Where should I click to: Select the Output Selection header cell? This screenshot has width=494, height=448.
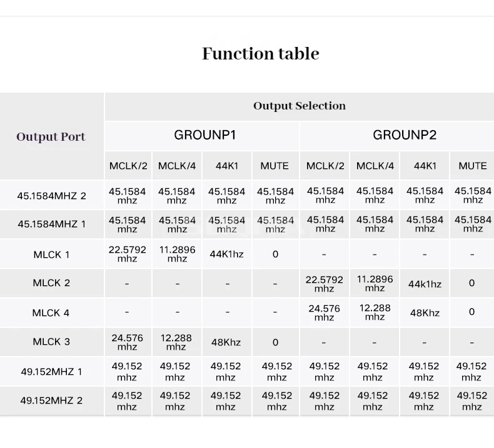coord(299,106)
